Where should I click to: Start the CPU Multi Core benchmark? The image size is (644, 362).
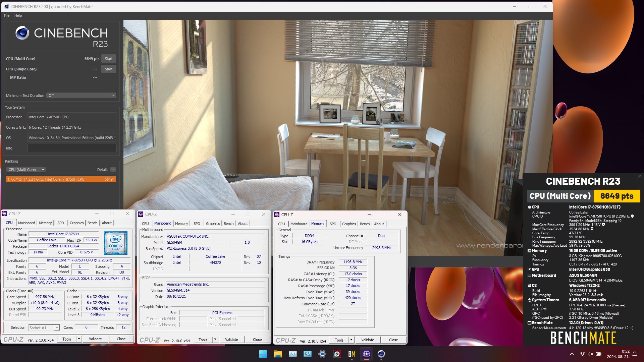coord(108,59)
